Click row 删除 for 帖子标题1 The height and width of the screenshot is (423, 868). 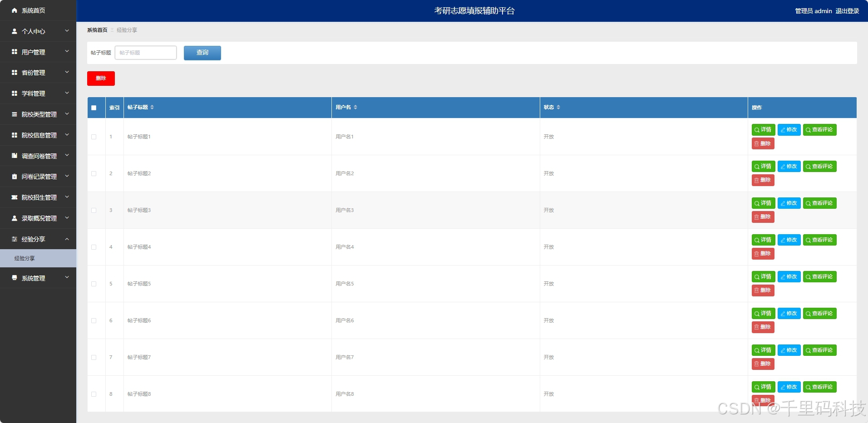click(x=763, y=144)
